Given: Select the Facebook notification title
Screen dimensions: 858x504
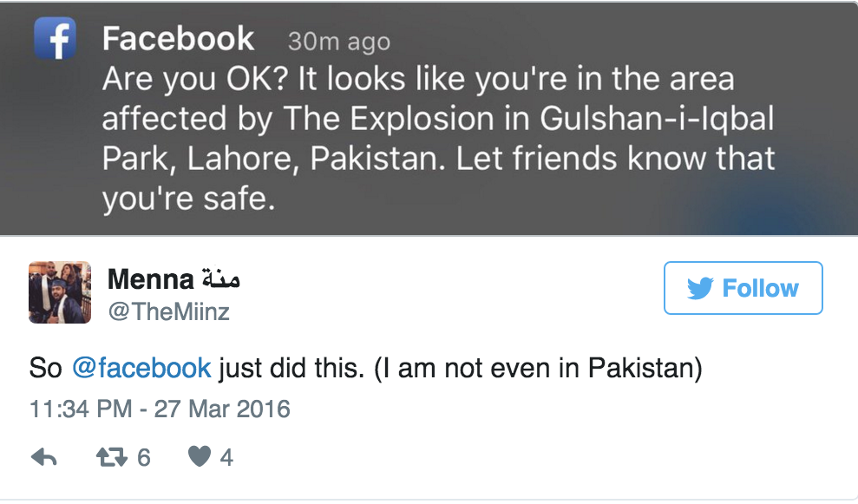Looking at the screenshot, I should (178, 39).
